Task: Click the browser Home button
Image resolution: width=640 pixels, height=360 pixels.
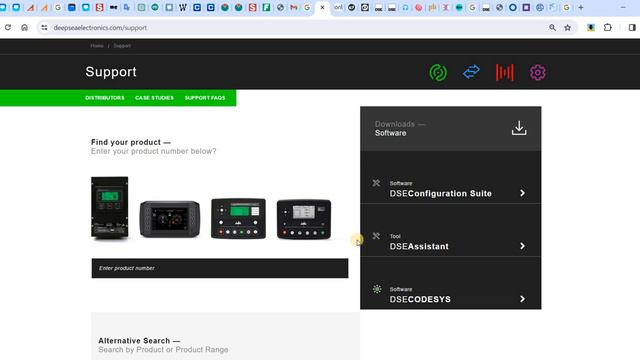Action: coord(24,27)
